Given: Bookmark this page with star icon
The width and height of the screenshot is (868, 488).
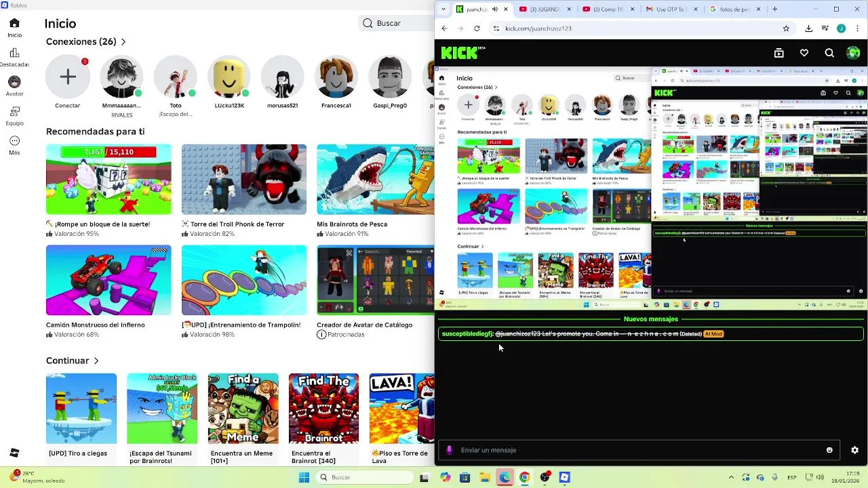Looking at the screenshot, I should [x=786, y=28].
